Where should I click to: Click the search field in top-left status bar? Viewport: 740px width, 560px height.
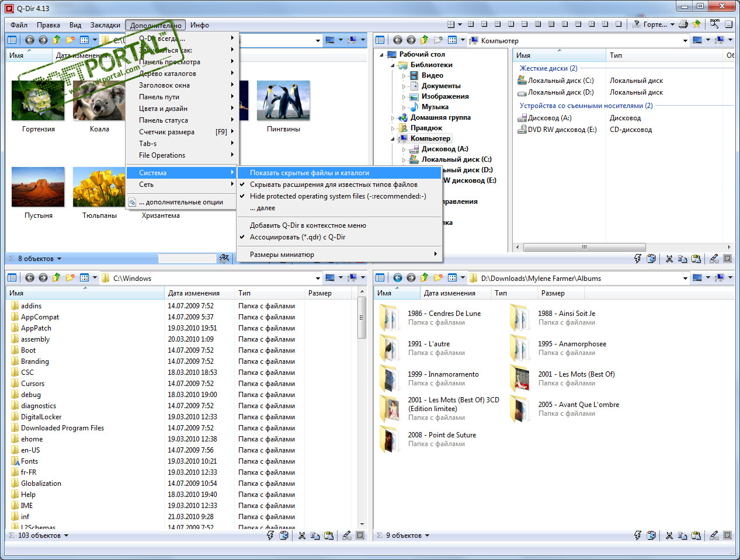point(187,258)
